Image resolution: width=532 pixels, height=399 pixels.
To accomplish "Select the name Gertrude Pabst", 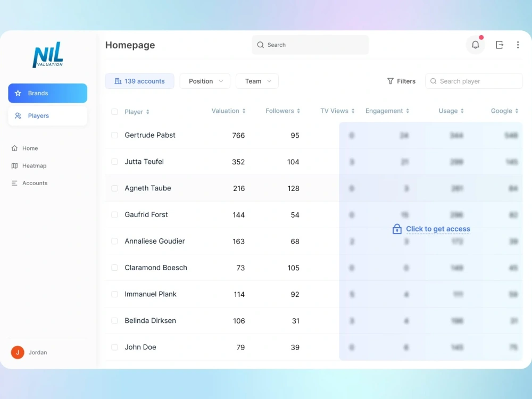I will (150, 135).
